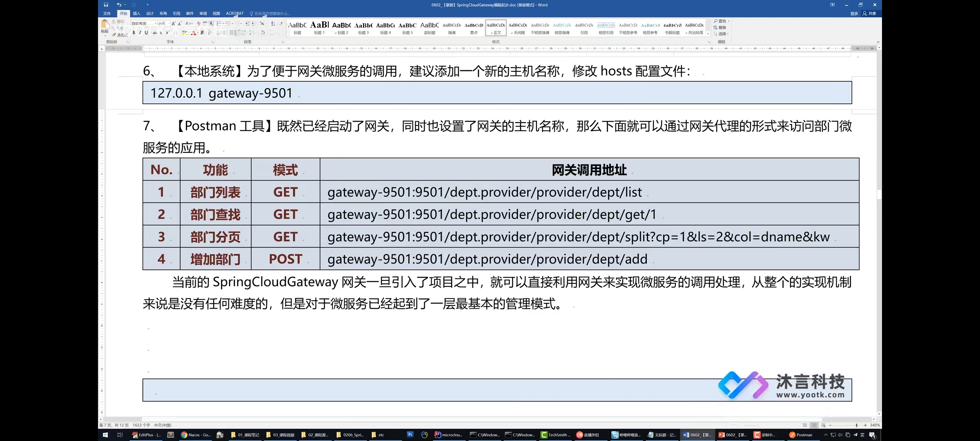Toggle Underline formatting
This screenshot has width=980, height=441.
[146, 33]
